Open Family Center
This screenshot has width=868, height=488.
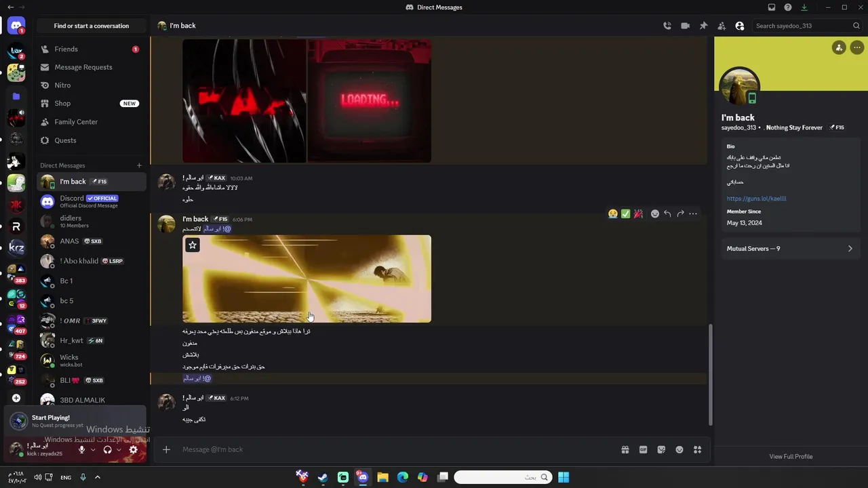pos(92,122)
